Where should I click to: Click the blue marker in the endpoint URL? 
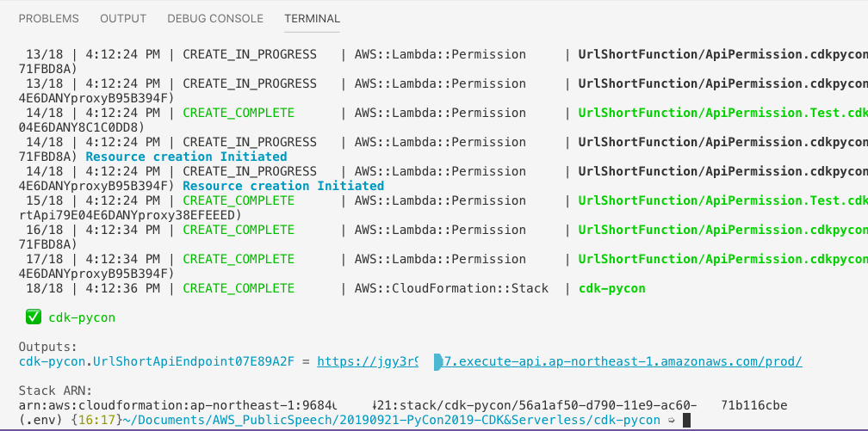pos(437,362)
